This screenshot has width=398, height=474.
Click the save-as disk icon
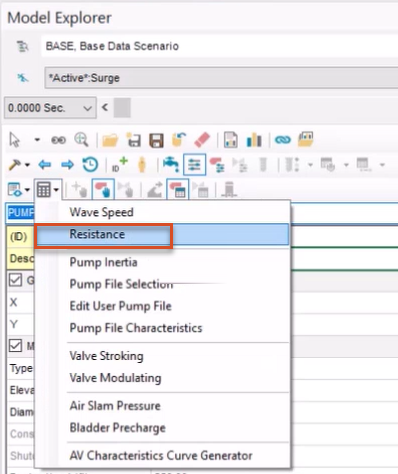pos(134,140)
